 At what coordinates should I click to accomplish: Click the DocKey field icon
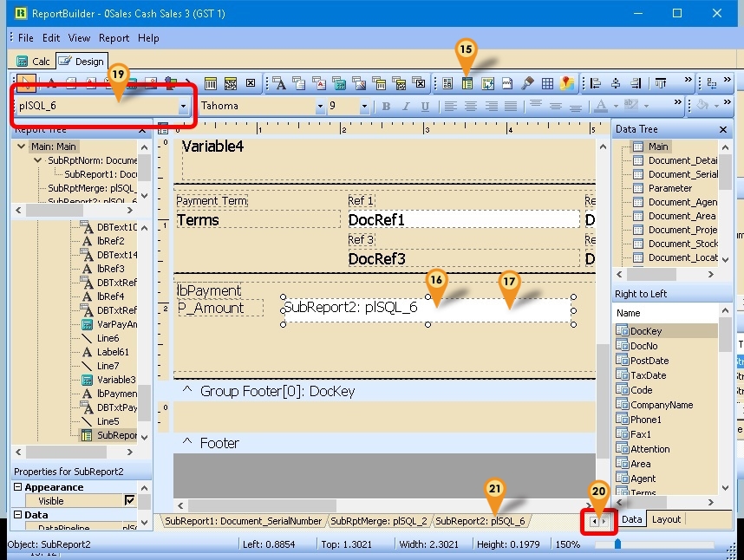click(622, 331)
